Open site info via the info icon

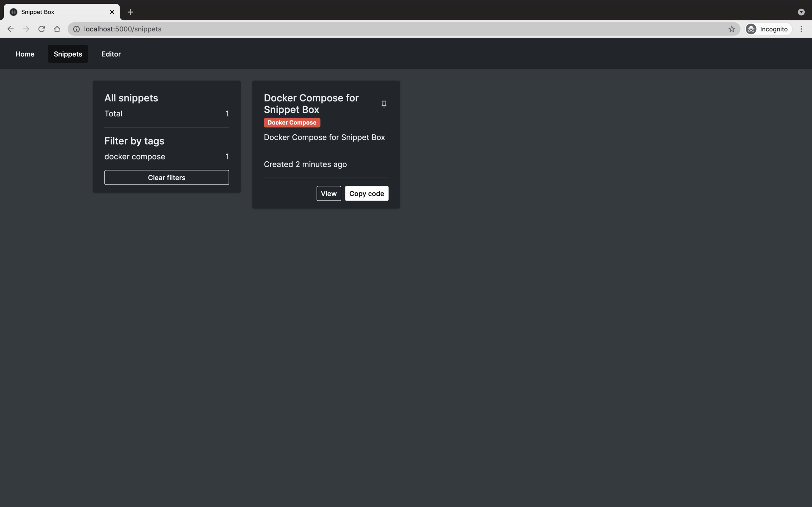point(76,29)
